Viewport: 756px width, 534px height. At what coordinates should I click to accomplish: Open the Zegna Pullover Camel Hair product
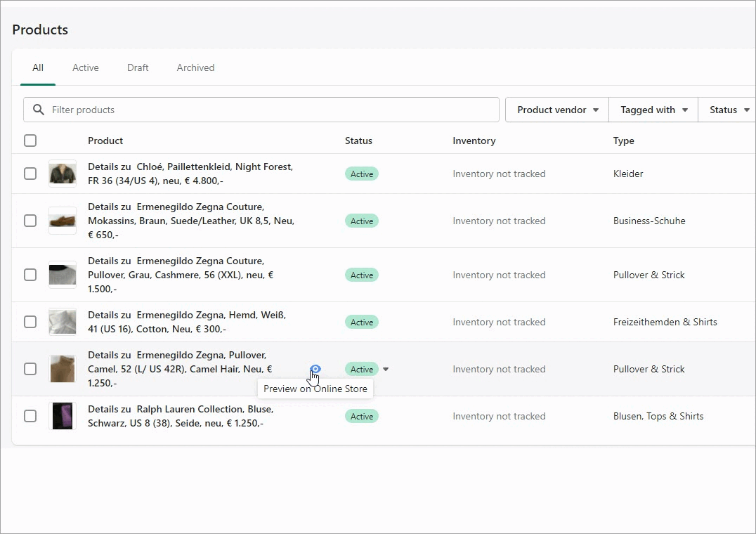point(180,369)
